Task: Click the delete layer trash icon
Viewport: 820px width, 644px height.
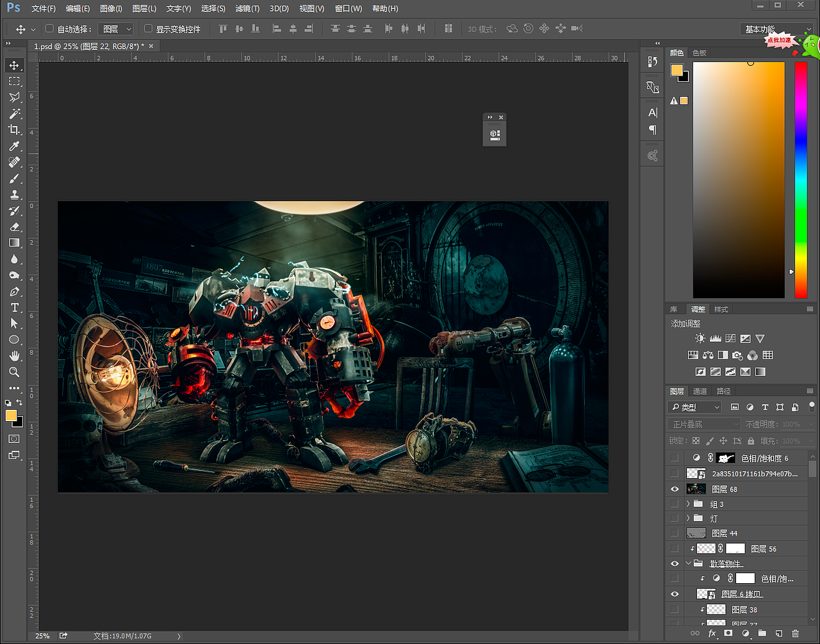Action: tap(796, 633)
